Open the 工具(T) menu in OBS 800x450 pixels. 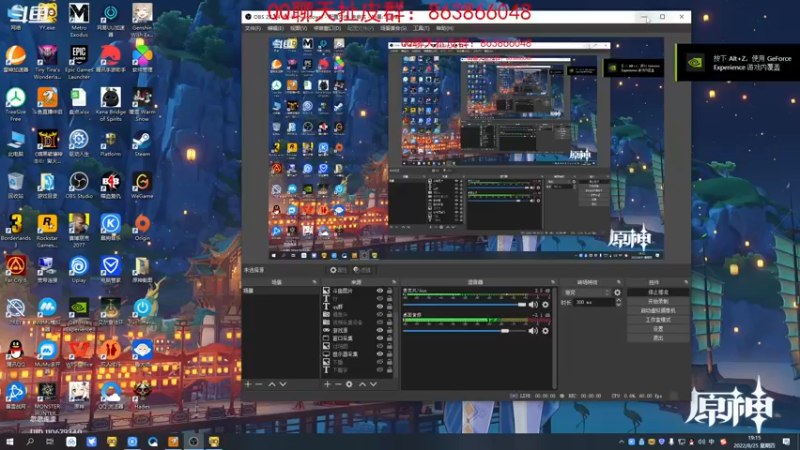coord(421,28)
